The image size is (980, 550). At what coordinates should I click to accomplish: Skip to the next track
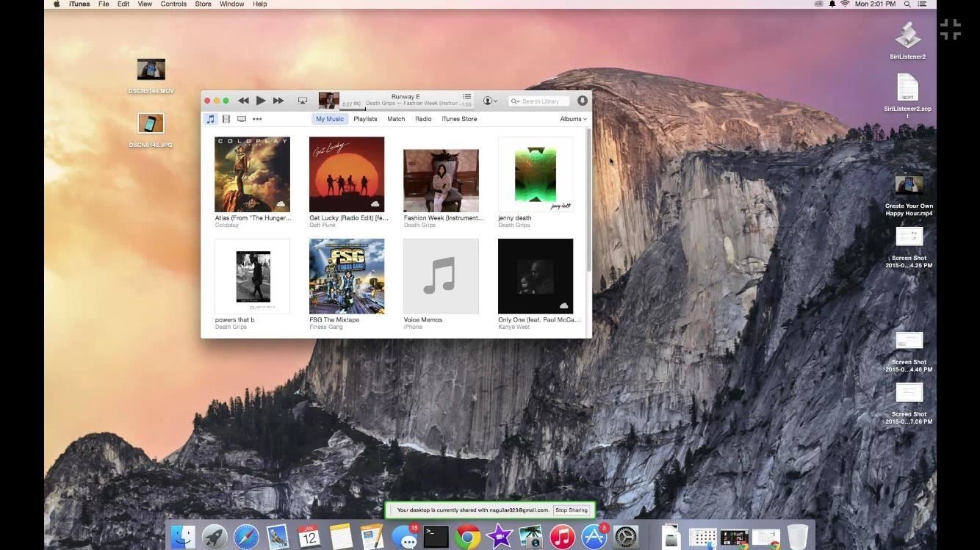click(278, 101)
